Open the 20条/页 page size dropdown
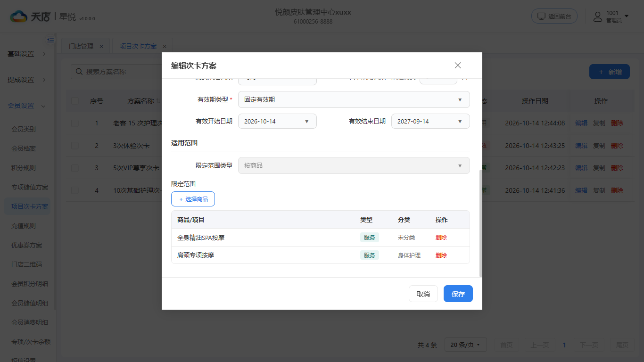Screen dimensions: 644x362 (465, 345)
